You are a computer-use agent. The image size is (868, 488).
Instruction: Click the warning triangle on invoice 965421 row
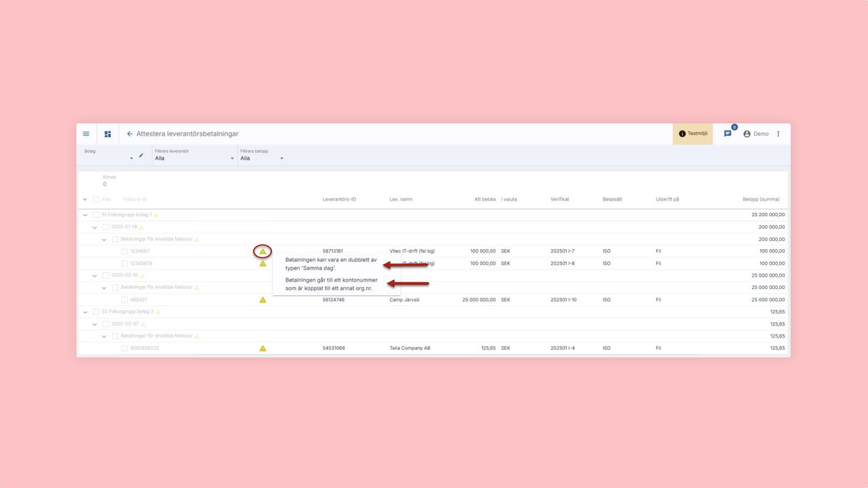pyautogui.click(x=263, y=300)
